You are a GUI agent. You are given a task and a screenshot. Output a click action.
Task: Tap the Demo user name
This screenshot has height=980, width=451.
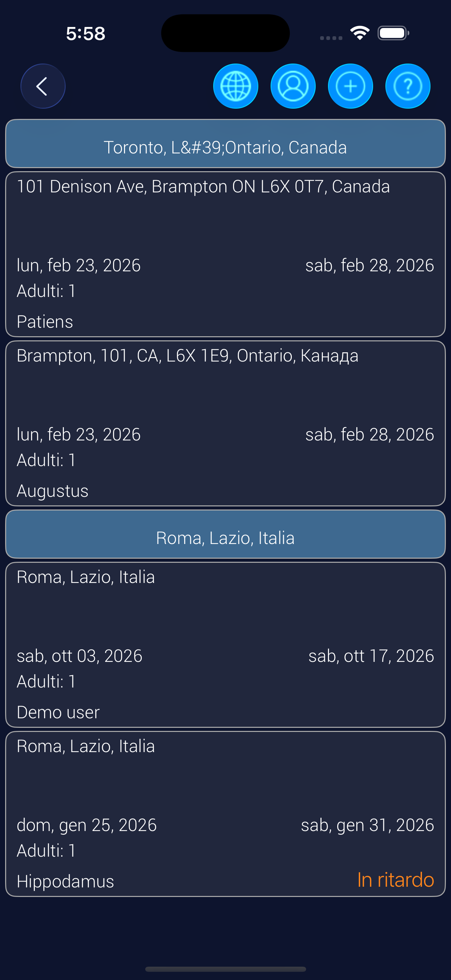tap(58, 712)
